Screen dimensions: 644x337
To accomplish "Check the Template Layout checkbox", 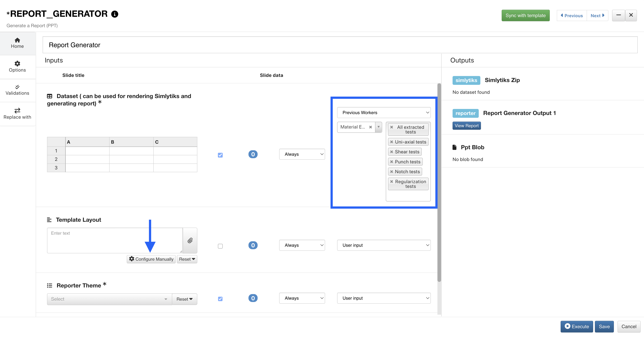I will (x=220, y=246).
